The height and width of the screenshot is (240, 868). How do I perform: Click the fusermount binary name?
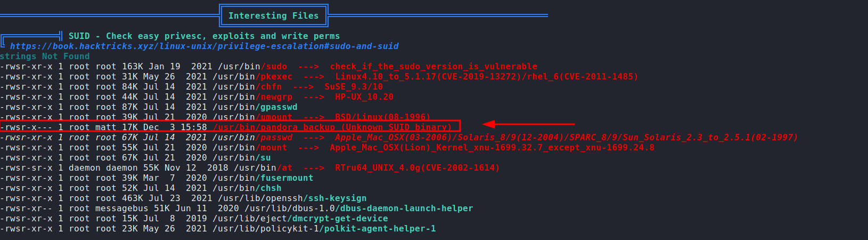coord(287,178)
